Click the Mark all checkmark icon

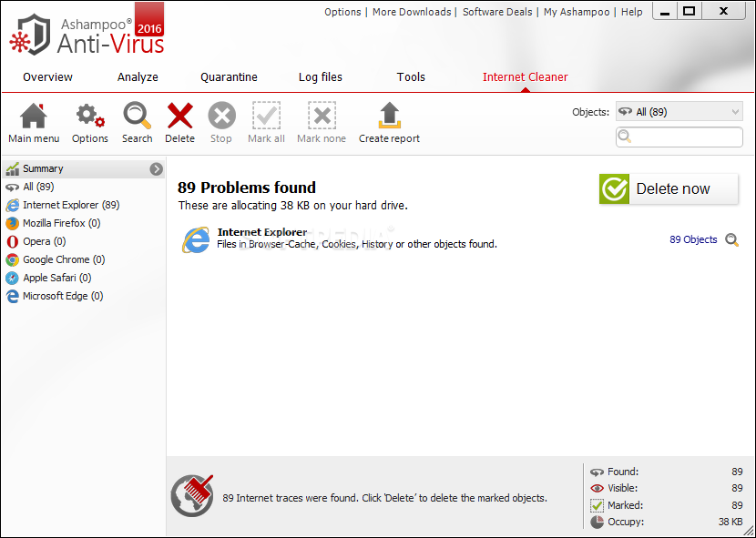266,116
